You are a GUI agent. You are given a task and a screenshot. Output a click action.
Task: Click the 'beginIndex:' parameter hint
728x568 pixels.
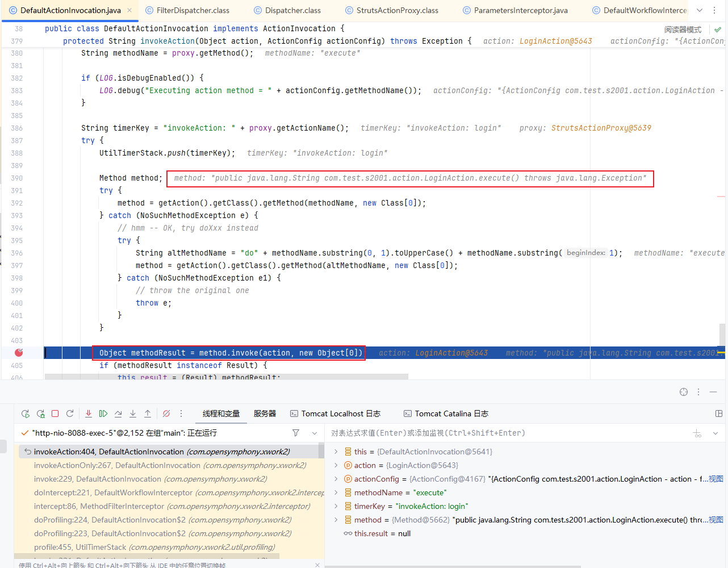[586, 253]
